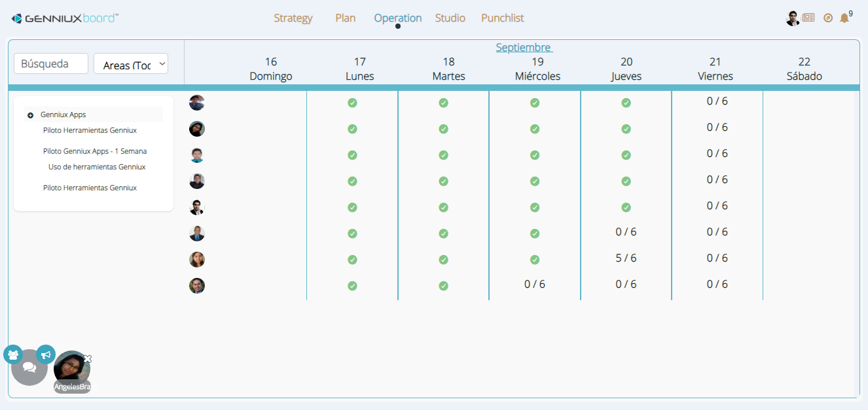Expand the plus next to Genniux Apps
Screen dimensions: 868x410
(x=30, y=115)
